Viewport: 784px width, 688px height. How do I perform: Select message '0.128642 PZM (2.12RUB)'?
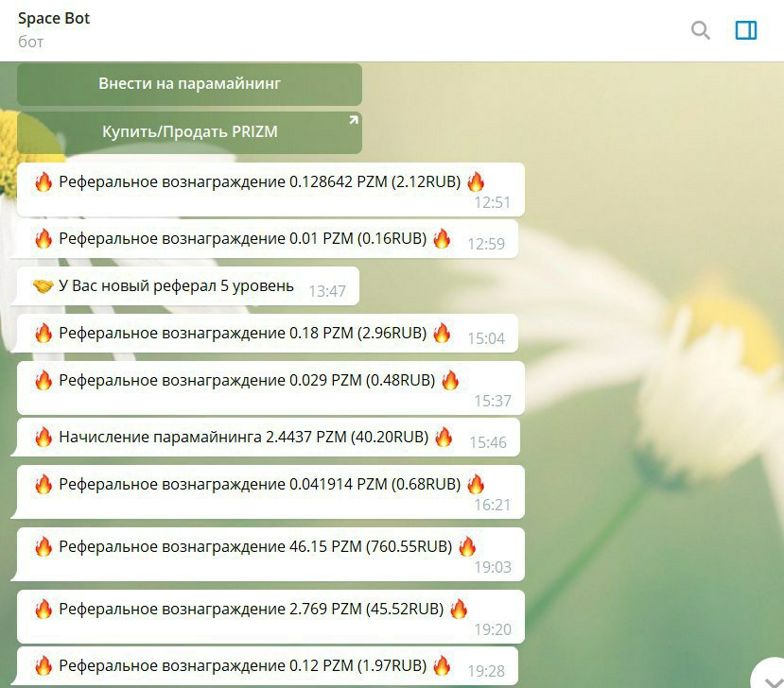tap(270, 189)
